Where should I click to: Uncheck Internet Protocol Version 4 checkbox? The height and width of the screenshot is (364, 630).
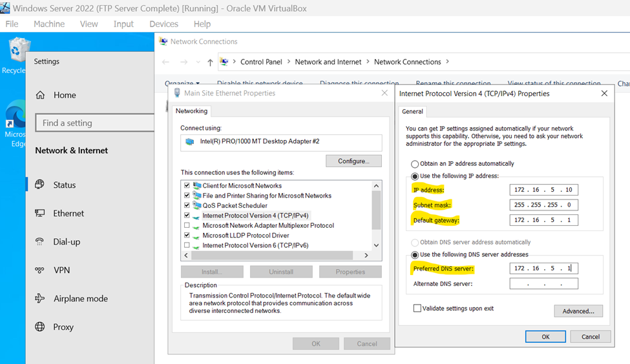[x=187, y=215]
